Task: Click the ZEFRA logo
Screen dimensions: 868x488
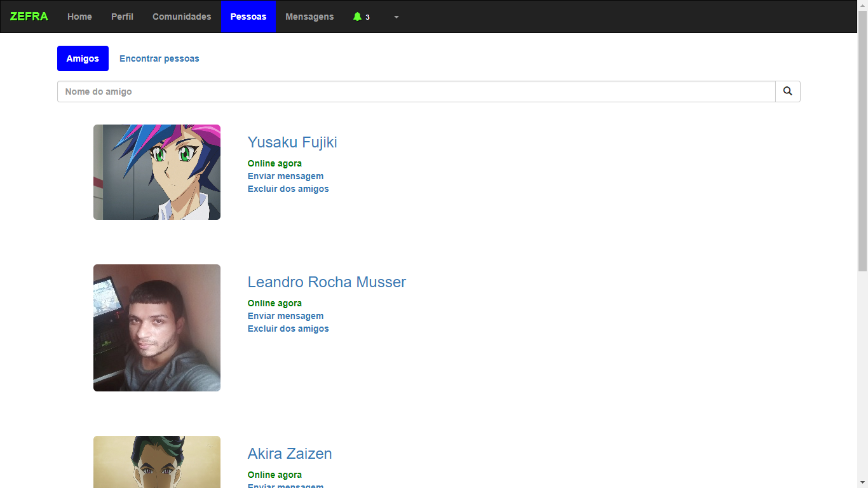Action: (x=29, y=17)
